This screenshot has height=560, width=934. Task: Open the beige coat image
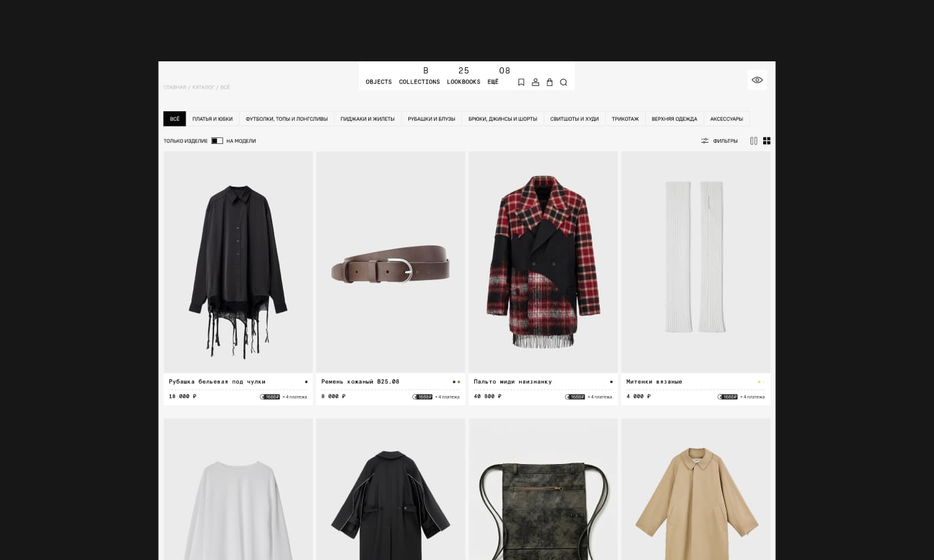coord(696,489)
